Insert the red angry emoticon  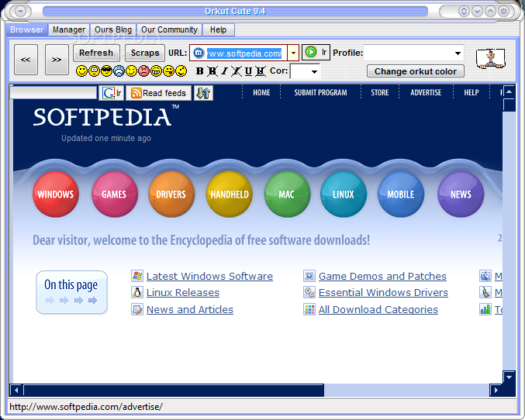click(x=143, y=71)
